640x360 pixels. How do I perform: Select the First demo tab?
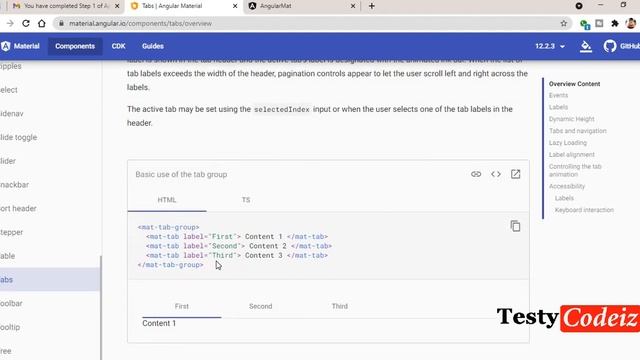pos(182,306)
